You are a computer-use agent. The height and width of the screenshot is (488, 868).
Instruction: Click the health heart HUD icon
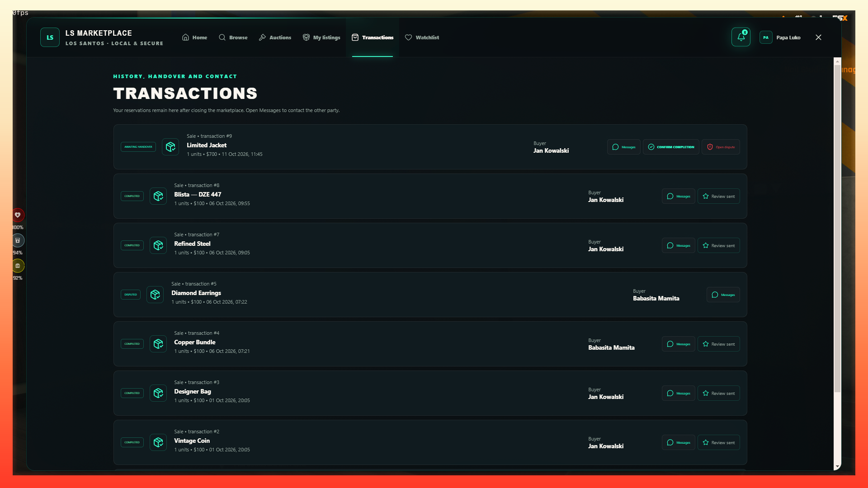18,215
